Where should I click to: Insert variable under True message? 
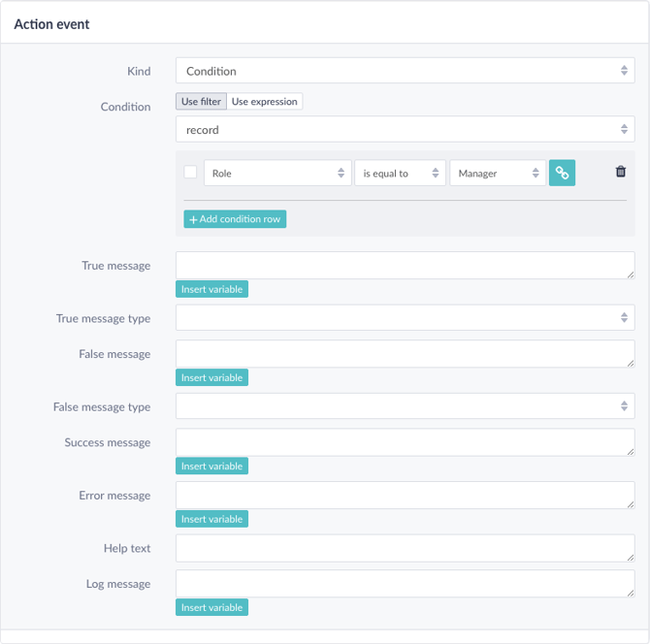click(x=211, y=289)
